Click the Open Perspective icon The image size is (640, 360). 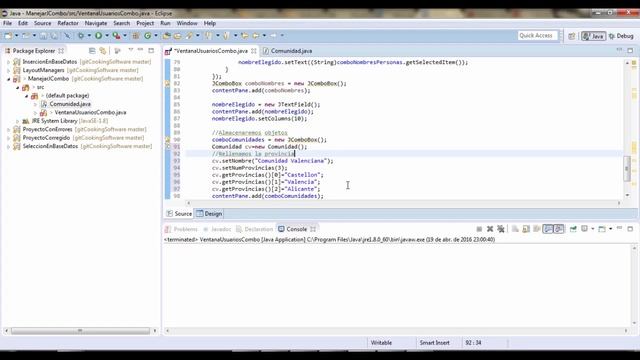[x=572, y=36]
